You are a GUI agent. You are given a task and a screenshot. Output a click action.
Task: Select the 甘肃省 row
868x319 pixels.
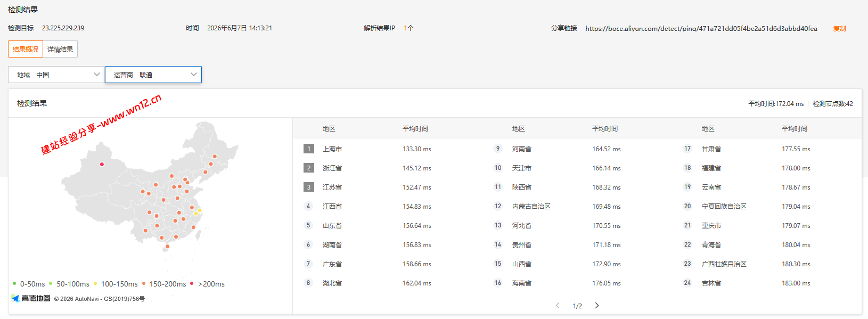click(767, 149)
